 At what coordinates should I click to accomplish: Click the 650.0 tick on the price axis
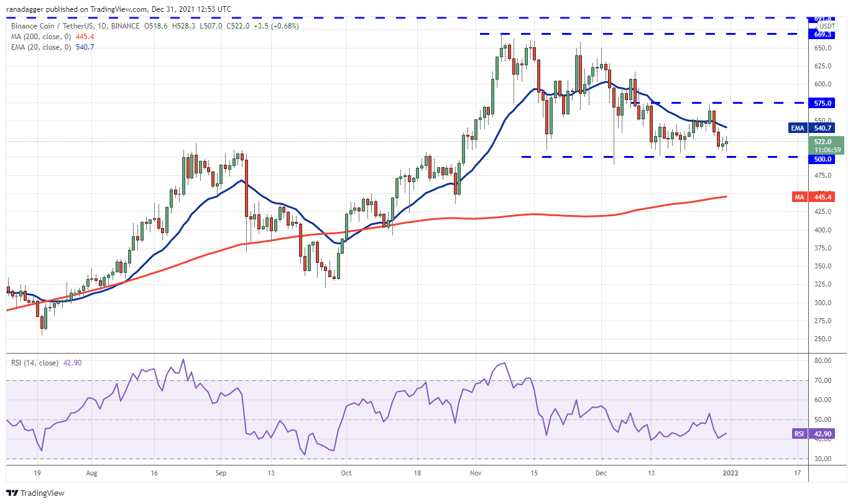click(x=824, y=48)
